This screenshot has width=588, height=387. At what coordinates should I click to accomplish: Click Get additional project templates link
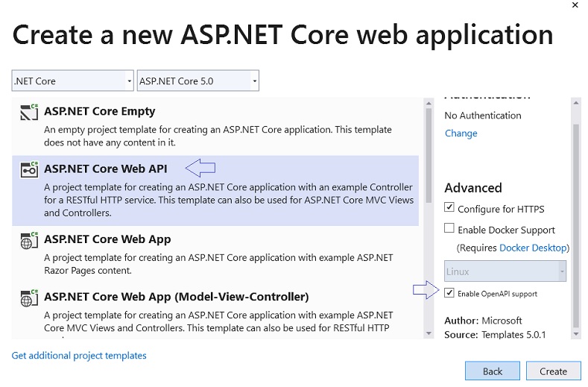[79, 356]
